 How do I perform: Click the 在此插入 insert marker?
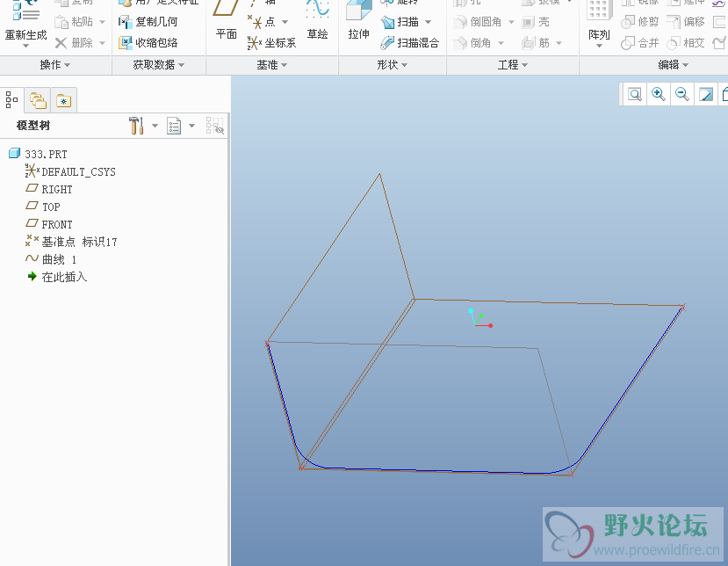(57, 277)
